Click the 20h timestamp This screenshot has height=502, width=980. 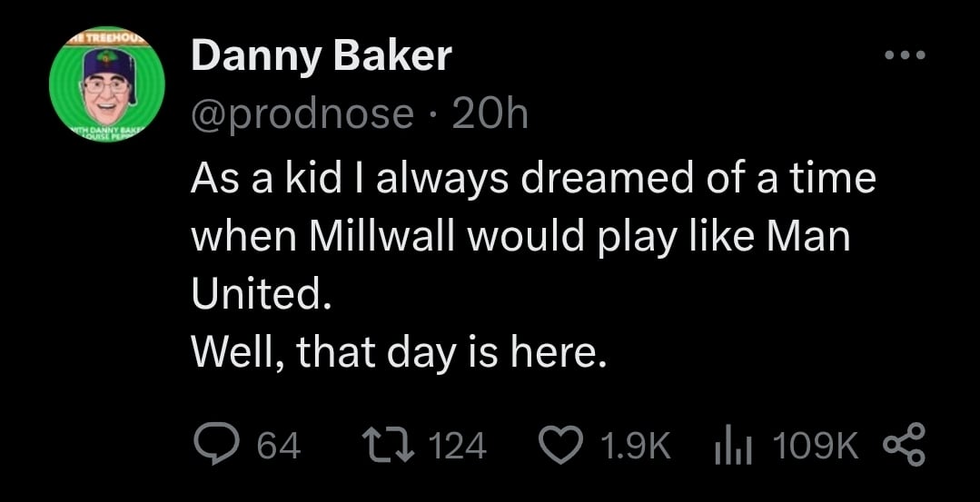click(x=489, y=114)
